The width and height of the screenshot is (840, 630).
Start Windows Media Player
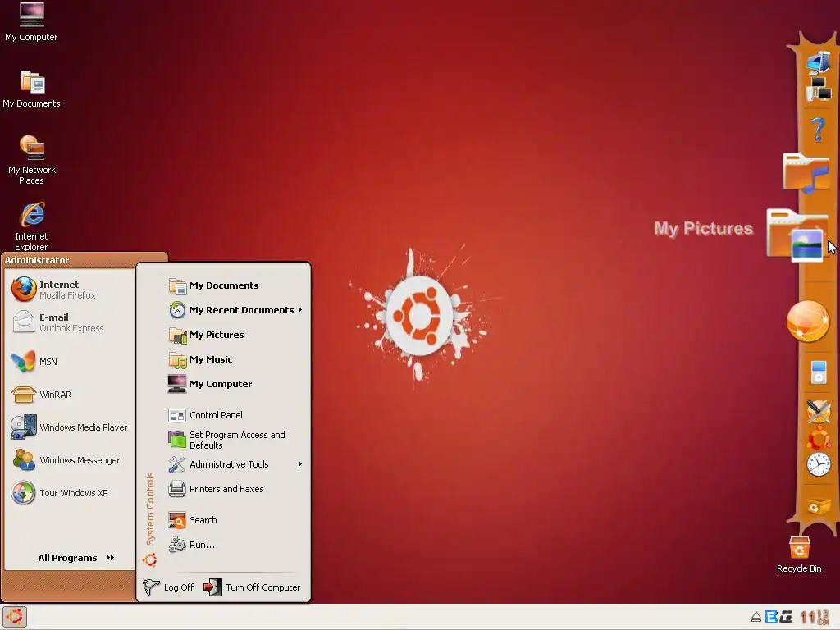coord(69,427)
